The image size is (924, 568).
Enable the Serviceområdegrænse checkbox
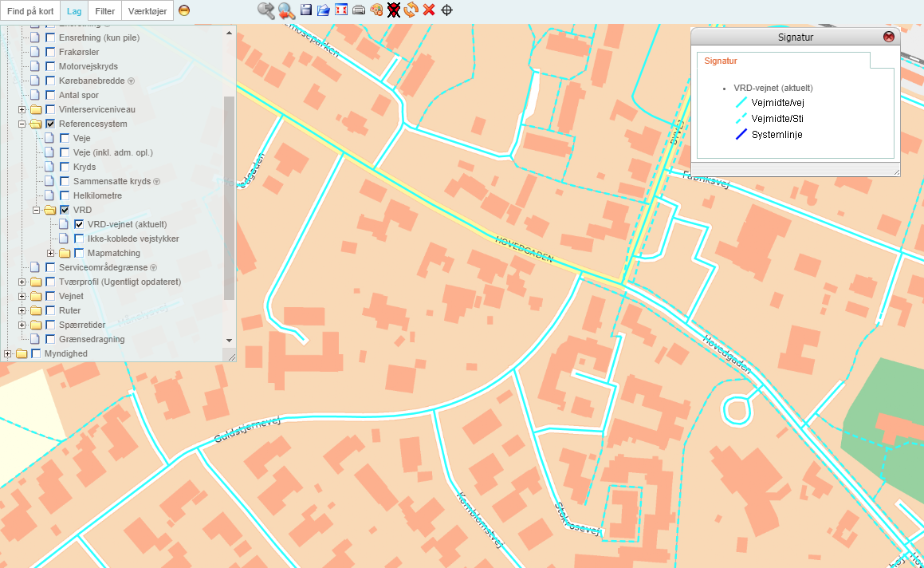pyautogui.click(x=50, y=268)
